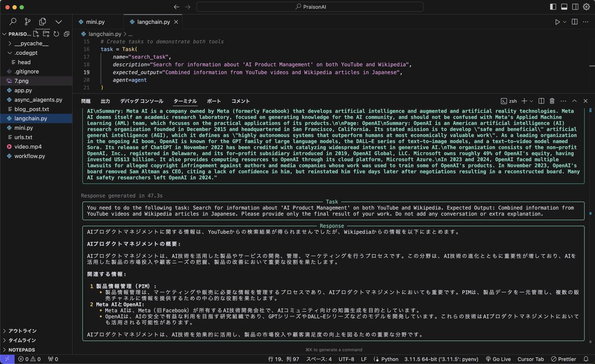Open workflow.py file
595x364 pixels.
point(30,156)
